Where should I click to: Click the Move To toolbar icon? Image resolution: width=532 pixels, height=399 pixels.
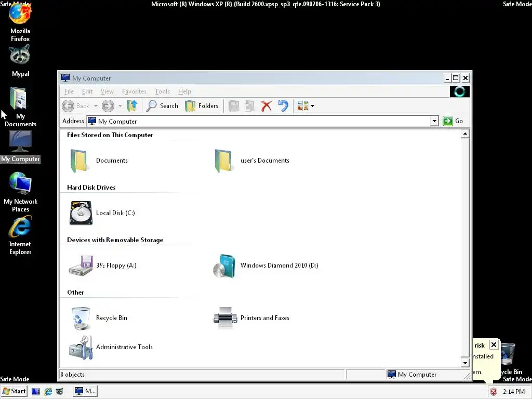pos(234,106)
